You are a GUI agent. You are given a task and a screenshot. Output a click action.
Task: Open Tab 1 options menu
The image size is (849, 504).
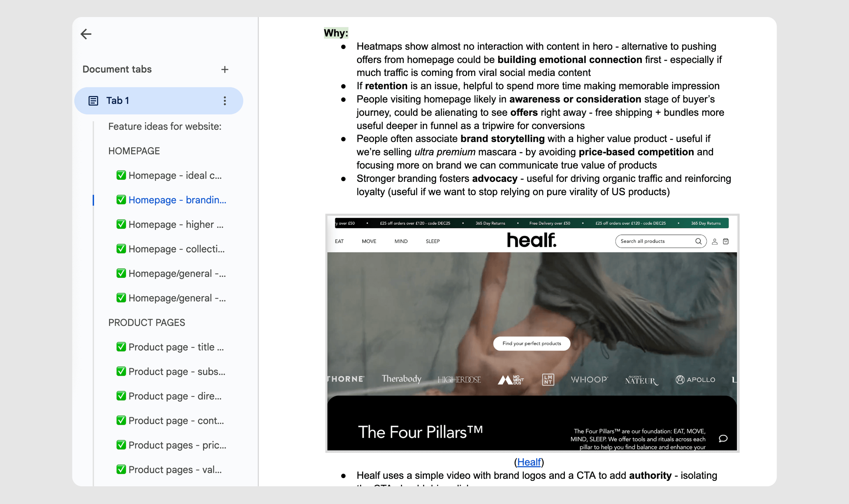tap(225, 101)
